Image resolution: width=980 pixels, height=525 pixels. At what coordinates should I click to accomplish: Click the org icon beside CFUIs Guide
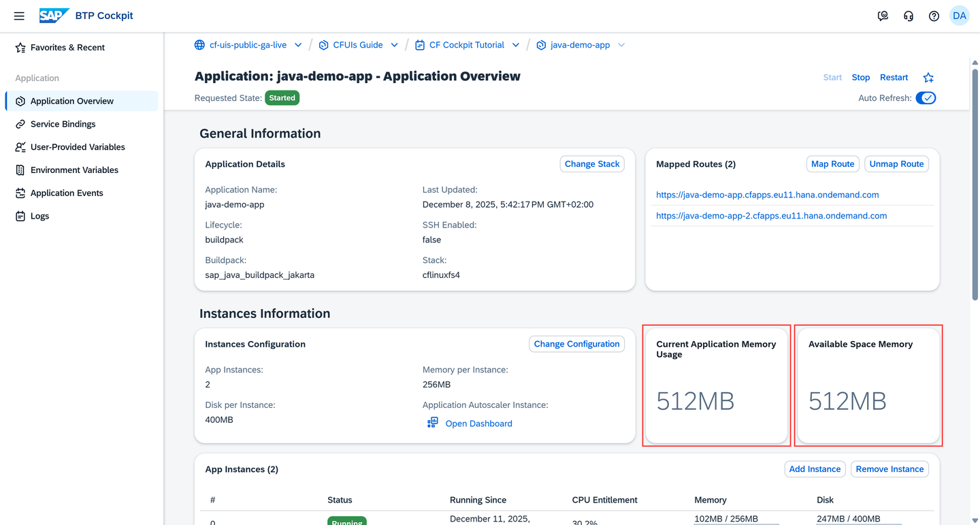pyautogui.click(x=323, y=45)
